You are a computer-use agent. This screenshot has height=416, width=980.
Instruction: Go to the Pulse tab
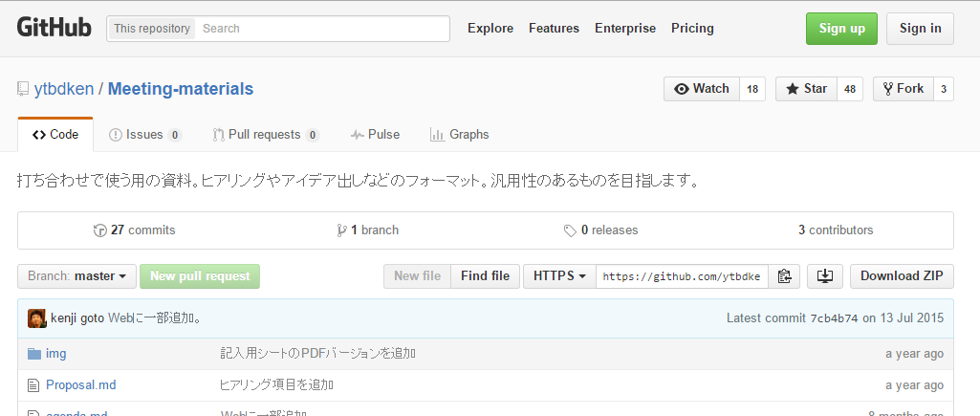(x=375, y=135)
